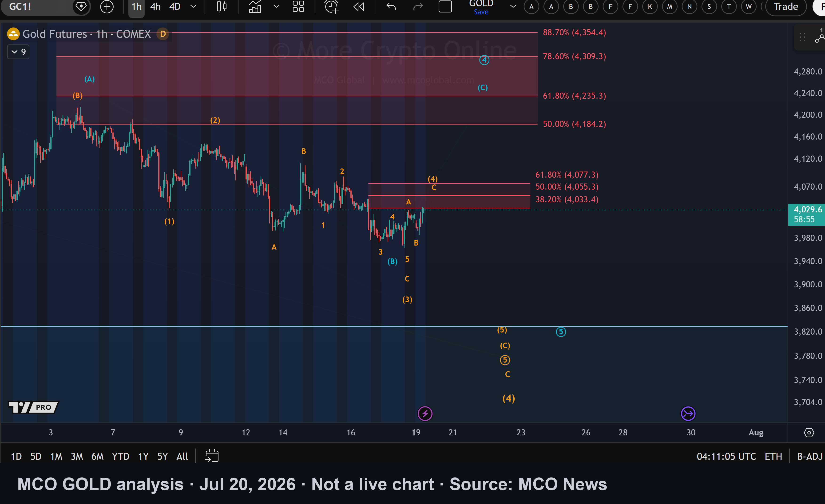Open the Trade panel button
Viewport: 825px width, 504px height.
tap(786, 7)
